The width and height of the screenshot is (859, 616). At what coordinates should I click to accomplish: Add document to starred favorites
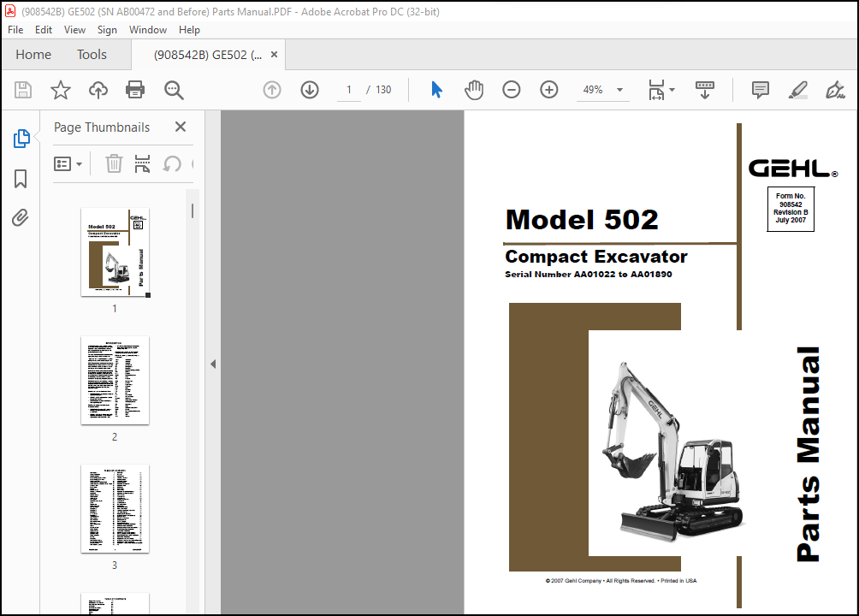60,90
